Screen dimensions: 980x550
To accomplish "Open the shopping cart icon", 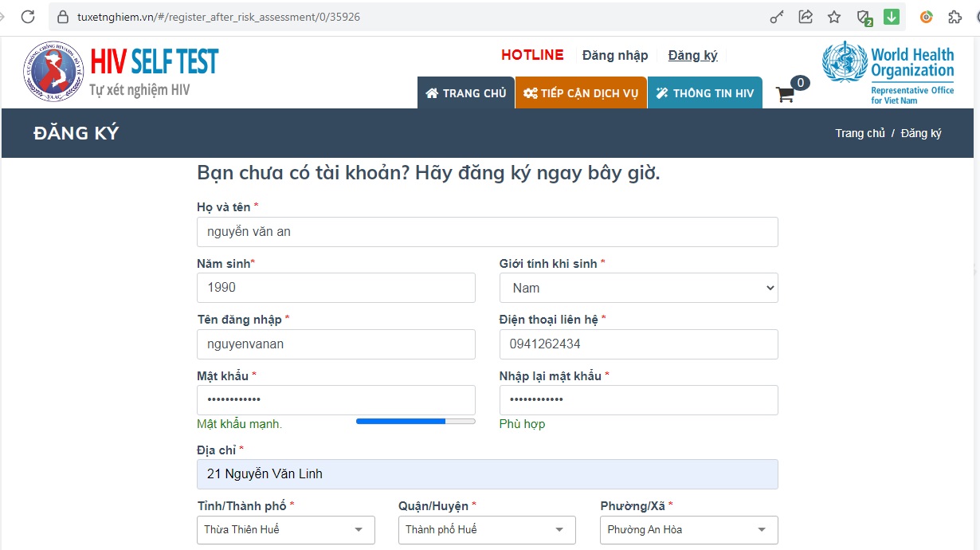I will coord(786,94).
